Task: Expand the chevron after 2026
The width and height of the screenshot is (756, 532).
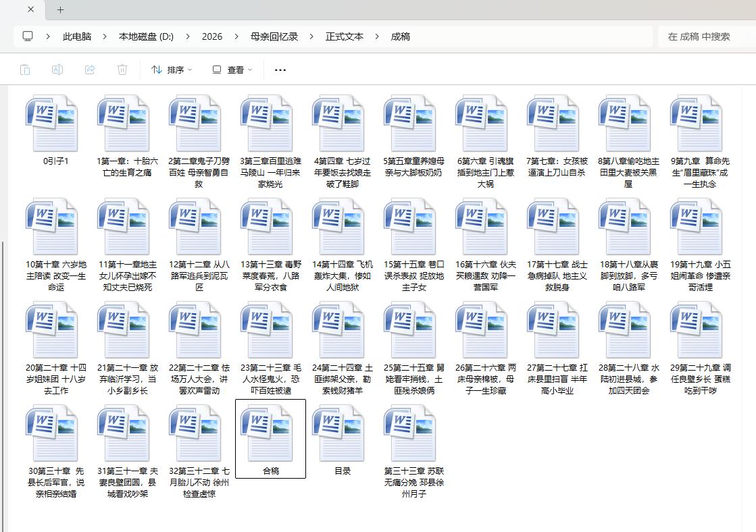Action: (236, 36)
